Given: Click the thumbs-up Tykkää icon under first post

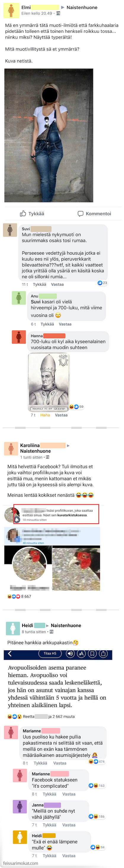Looking at the screenshot, I should pyautogui.click(x=23, y=213).
